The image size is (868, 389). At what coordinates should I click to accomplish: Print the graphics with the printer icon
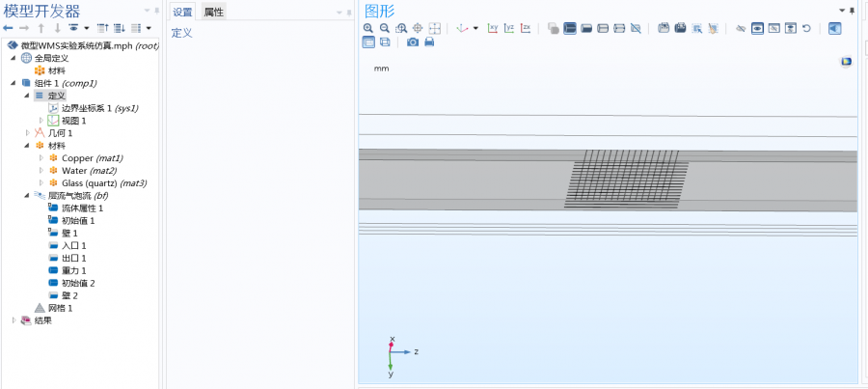[x=429, y=42]
